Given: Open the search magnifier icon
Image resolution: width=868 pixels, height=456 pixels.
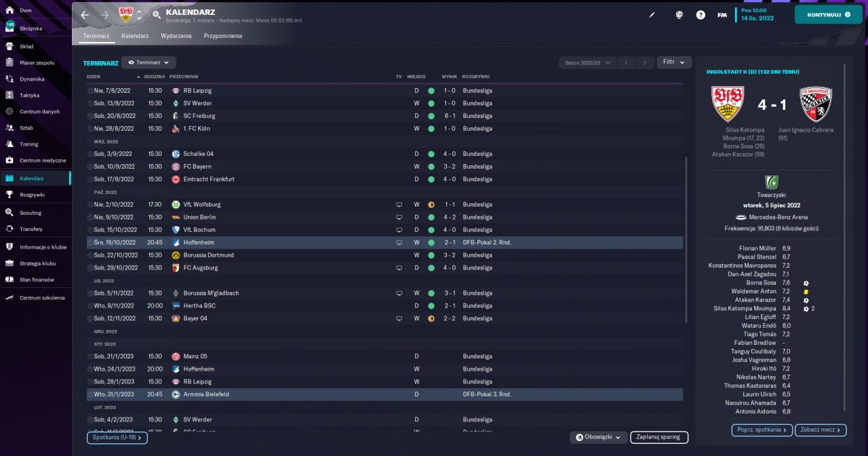Looking at the screenshot, I should (157, 14).
